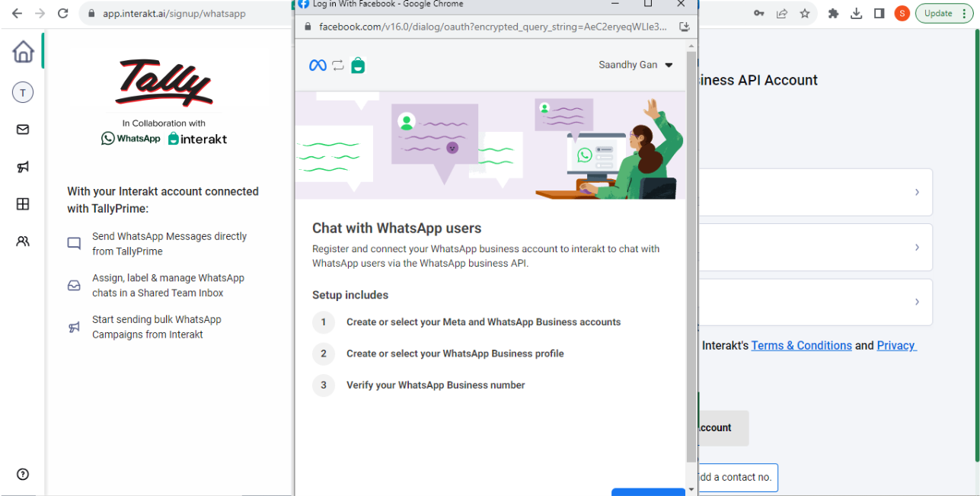980x496 pixels.
Task: Expand the top card chevron in Interakt page
Action: 917,192
